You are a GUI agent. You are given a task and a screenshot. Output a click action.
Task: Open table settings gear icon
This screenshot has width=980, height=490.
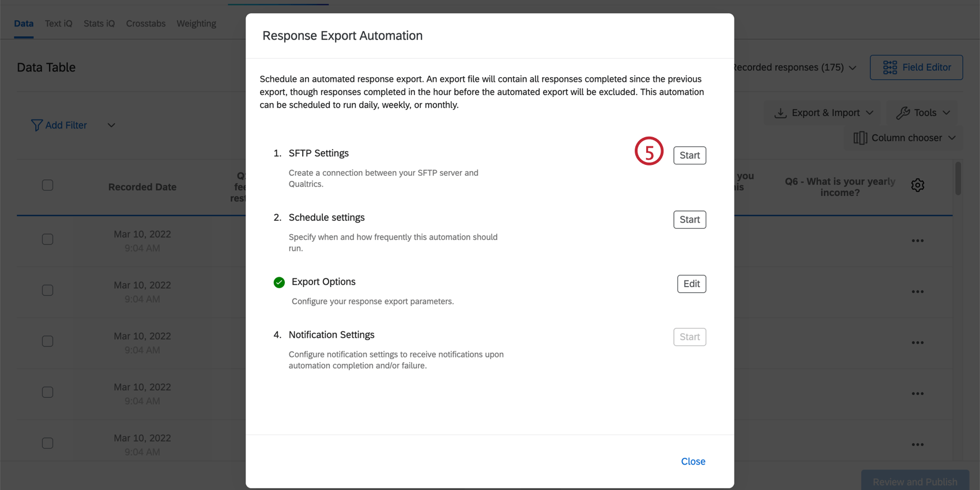coord(917,185)
